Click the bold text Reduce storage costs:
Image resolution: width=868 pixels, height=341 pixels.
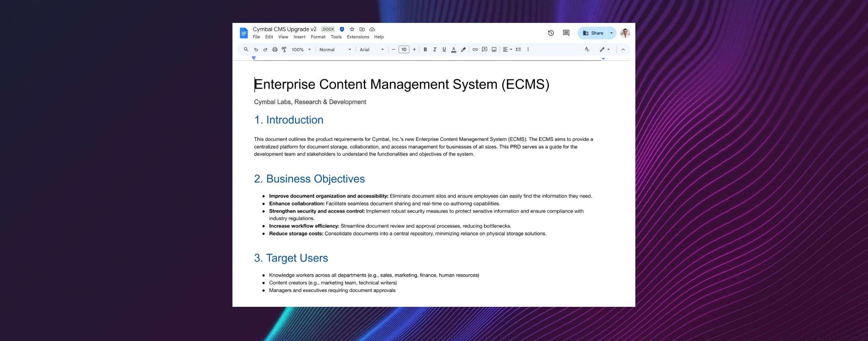click(296, 234)
